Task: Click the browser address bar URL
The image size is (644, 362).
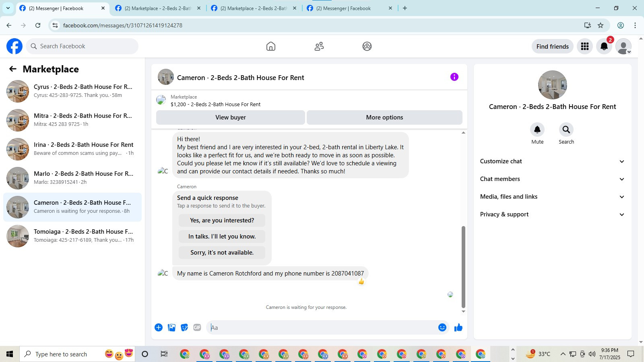Action: click(x=123, y=25)
